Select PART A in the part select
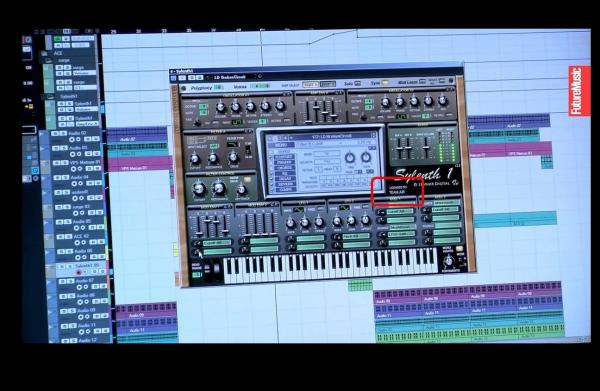The width and height of the screenshot is (600, 391). (310, 85)
